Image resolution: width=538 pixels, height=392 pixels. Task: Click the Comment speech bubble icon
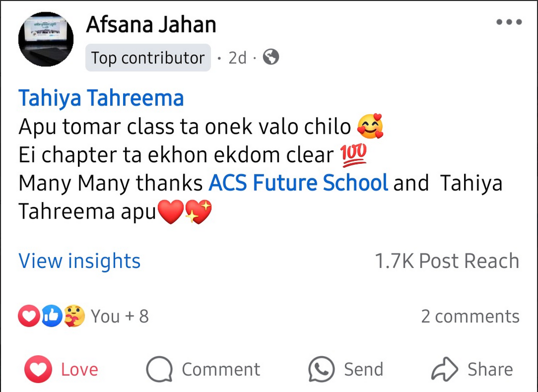coord(159,370)
